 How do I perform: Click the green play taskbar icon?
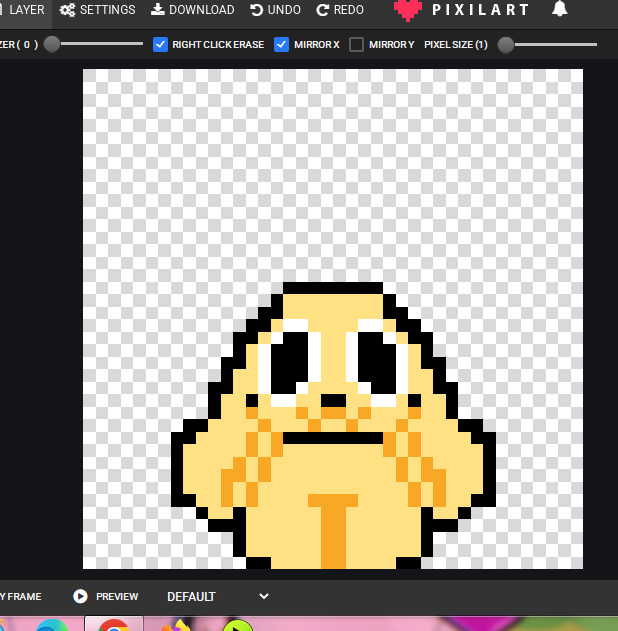[238, 625]
